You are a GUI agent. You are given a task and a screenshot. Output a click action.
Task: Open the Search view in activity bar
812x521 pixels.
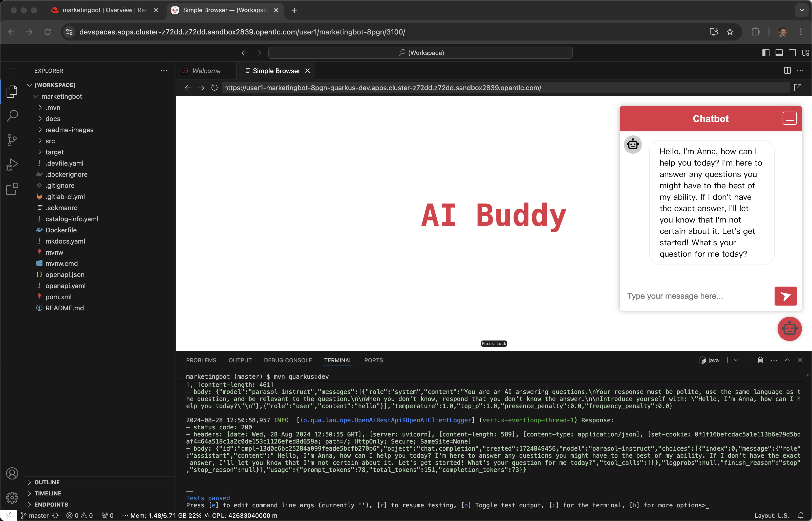point(12,116)
